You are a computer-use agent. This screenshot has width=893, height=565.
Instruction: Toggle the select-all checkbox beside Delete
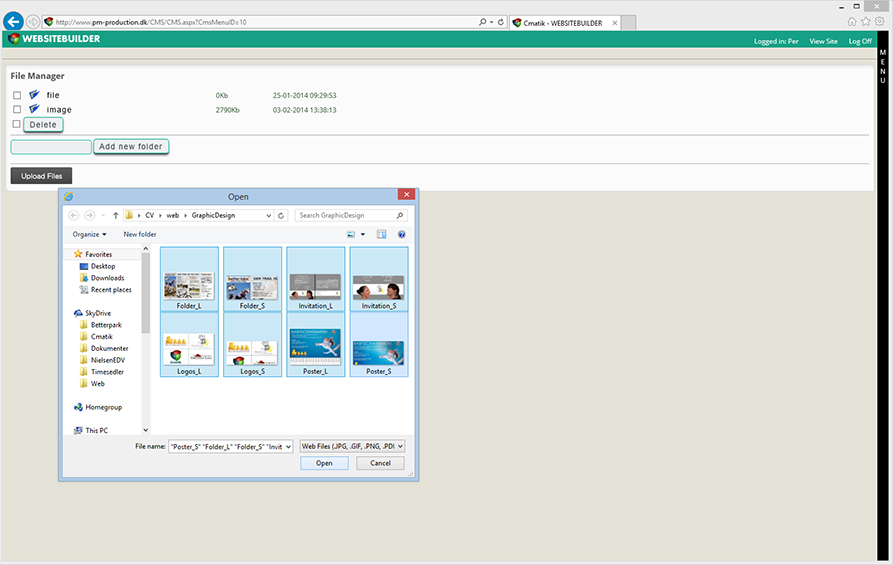[x=16, y=125]
